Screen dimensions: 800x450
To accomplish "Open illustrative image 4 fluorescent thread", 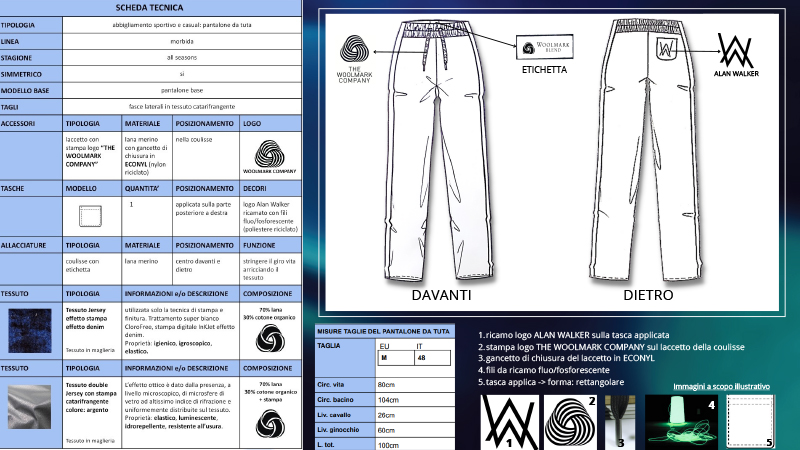I will (x=681, y=422).
